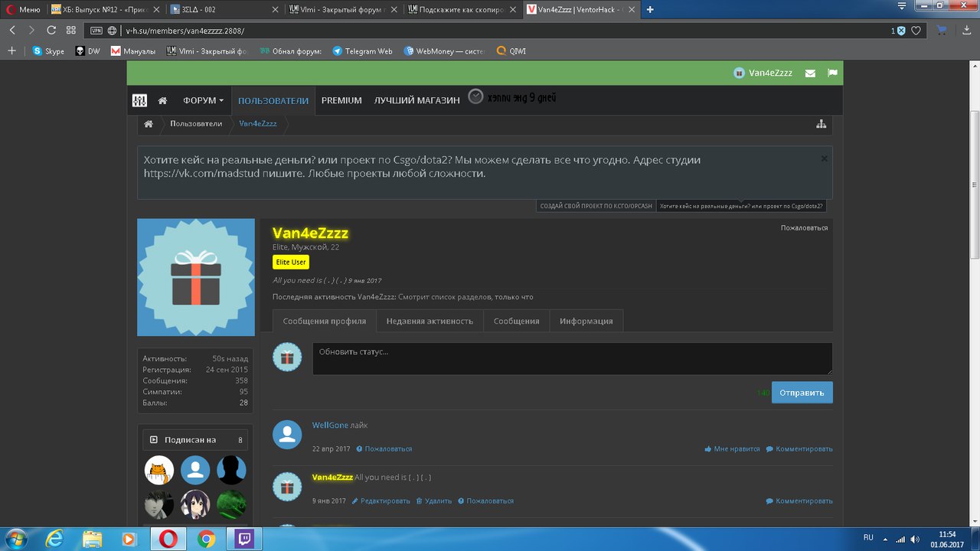Image resolution: width=980 pixels, height=551 pixels.
Task: Click the Обновить статус text field
Action: click(x=572, y=358)
